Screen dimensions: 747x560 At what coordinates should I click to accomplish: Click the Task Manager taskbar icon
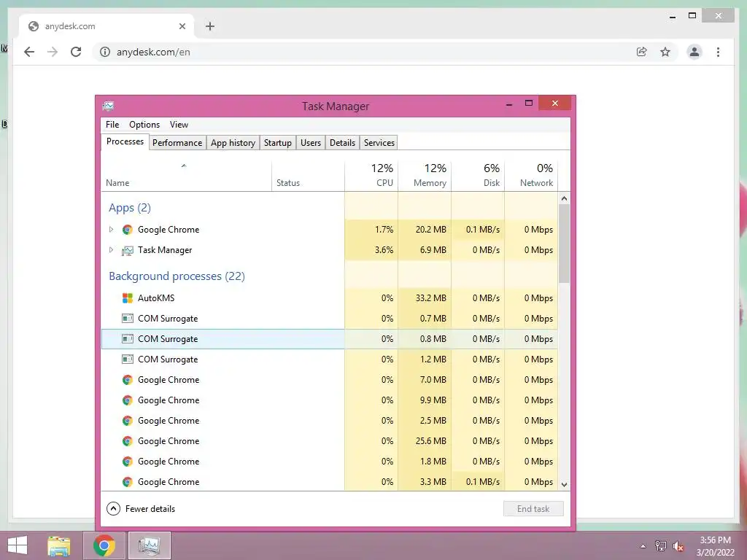[x=150, y=545]
